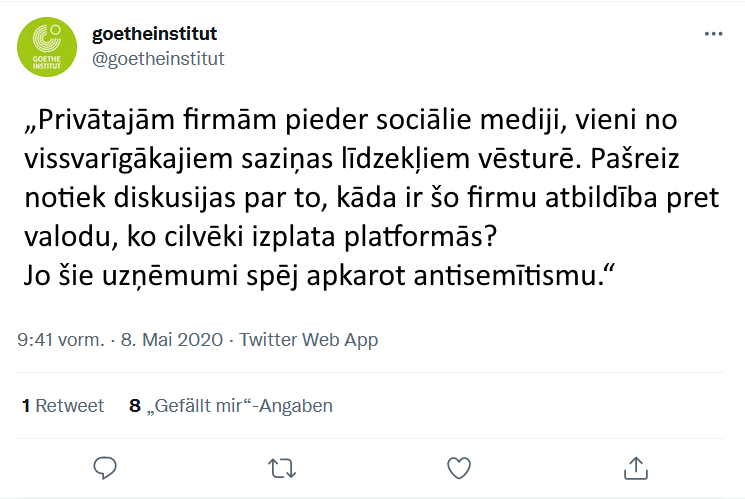
Task: Open the share tweet icon
Action: tap(635, 467)
